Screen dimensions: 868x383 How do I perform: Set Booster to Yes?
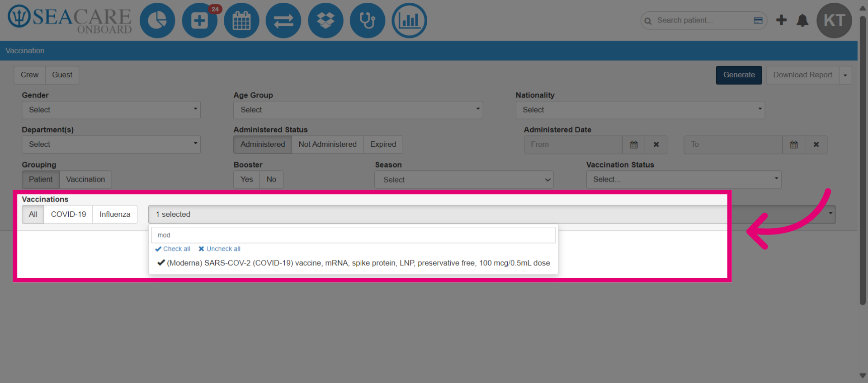246,179
